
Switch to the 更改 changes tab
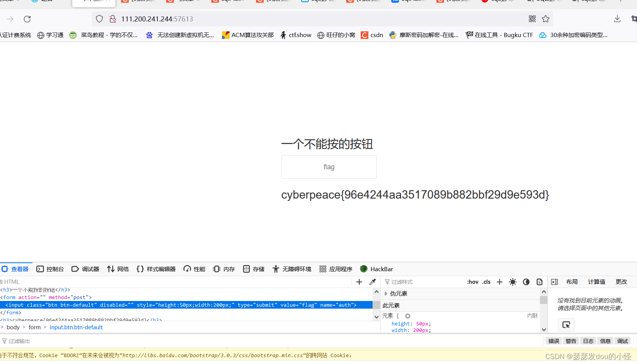coord(621,282)
